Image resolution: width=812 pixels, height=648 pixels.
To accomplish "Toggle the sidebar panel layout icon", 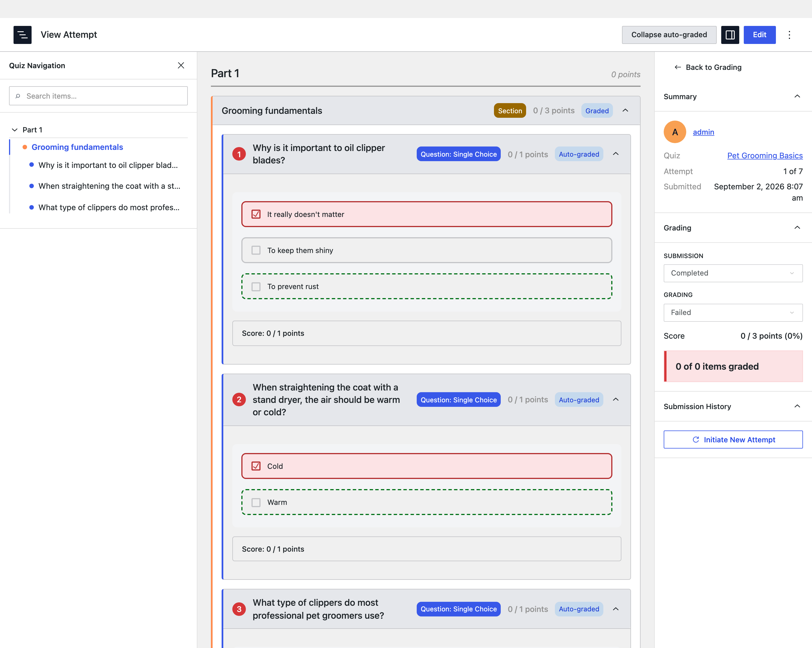I will [730, 35].
